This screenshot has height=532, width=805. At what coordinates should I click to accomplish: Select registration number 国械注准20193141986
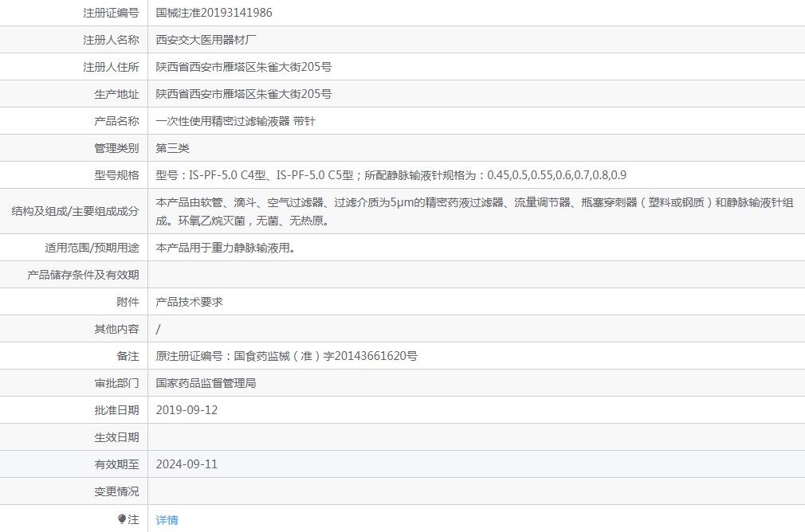tap(214, 13)
